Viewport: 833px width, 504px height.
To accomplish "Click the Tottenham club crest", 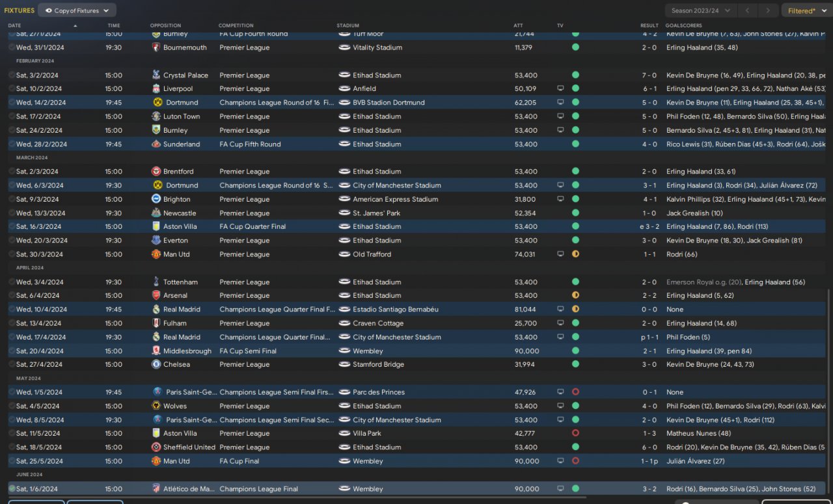I will [156, 282].
